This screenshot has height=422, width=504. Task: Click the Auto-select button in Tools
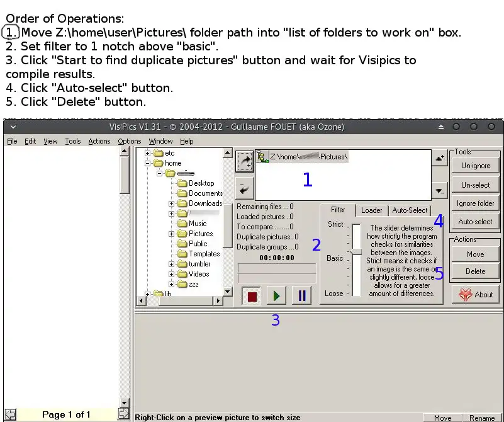[x=476, y=222]
